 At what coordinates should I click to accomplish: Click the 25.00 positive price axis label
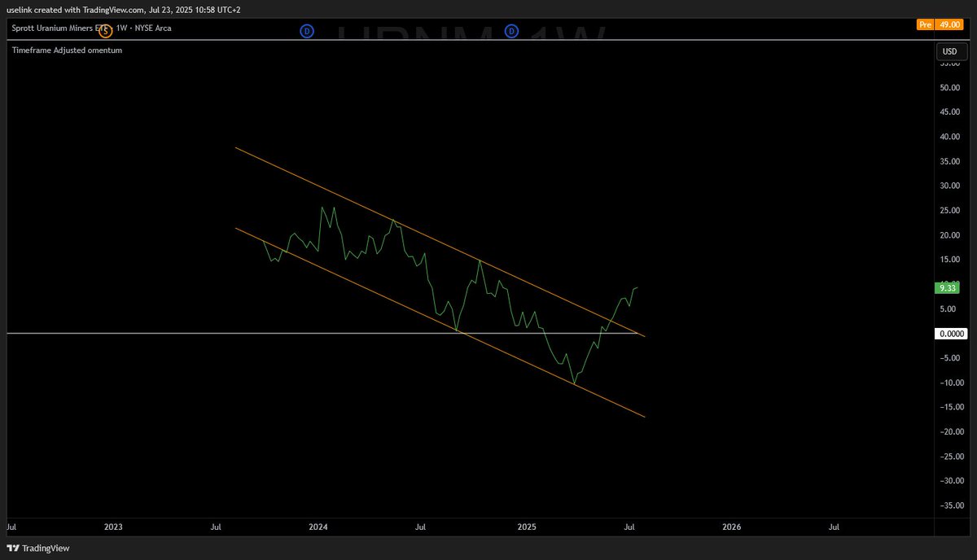coord(950,211)
